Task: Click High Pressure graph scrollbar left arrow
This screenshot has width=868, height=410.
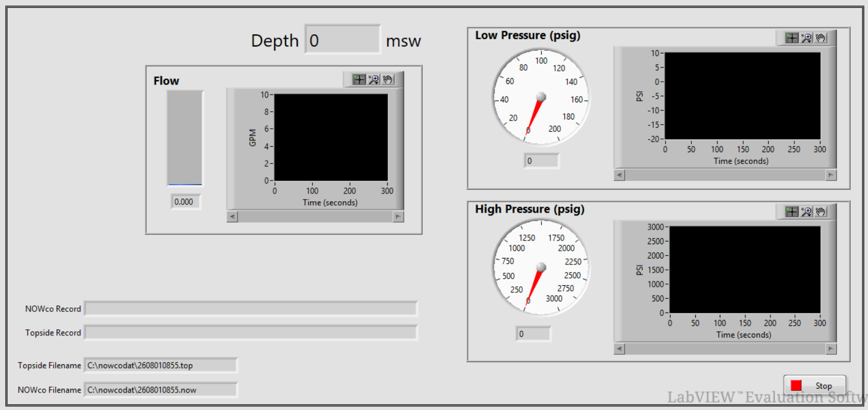Action: coord(619,349)
